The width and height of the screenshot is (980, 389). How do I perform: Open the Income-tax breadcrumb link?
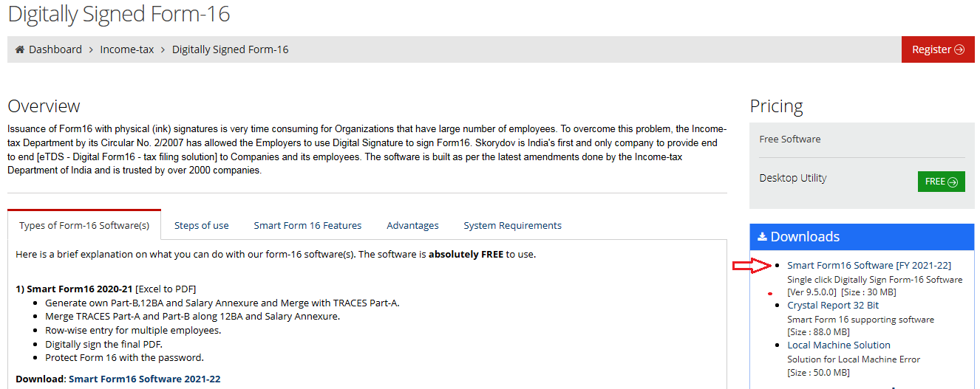click(x=127, y=49)
